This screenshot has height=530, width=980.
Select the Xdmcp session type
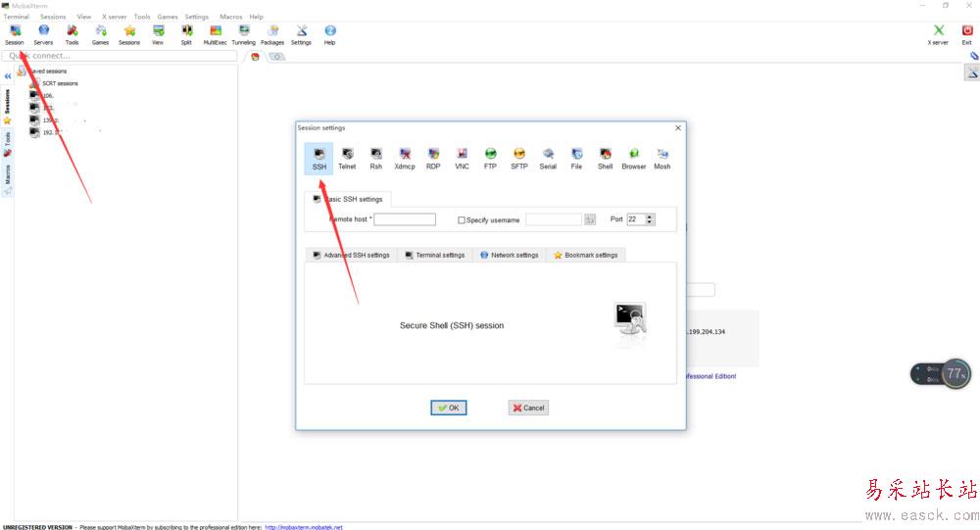pos(405,159)
